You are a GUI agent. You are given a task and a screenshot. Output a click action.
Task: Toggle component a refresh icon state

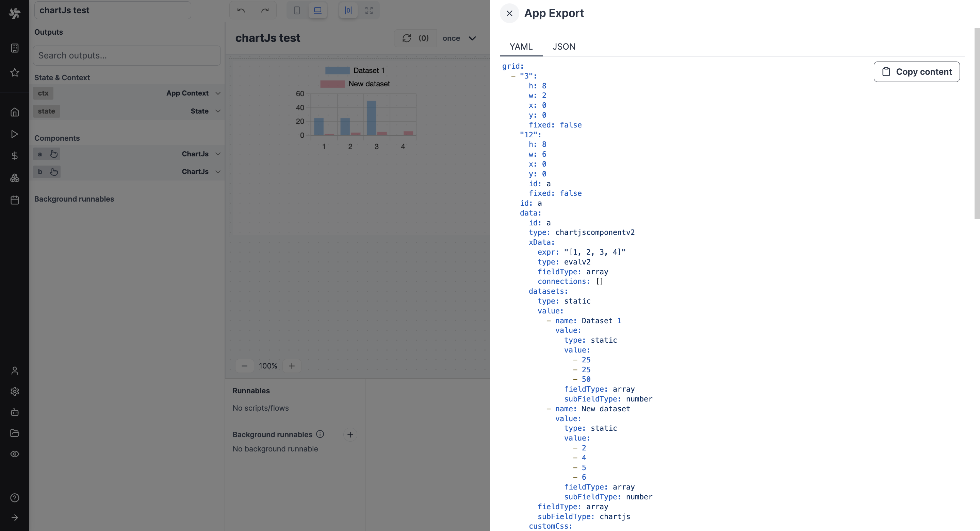54,154
